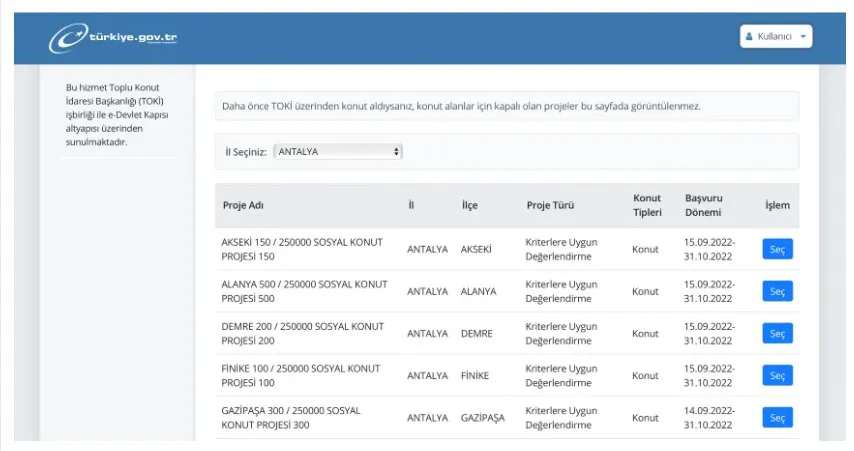
Task: Click the Proje Adı column header
Action: pyautogui.click(x=243, y=206)
